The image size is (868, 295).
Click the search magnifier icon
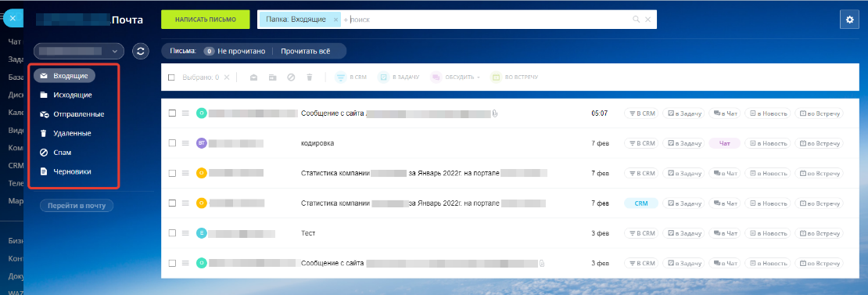(636, 20)
